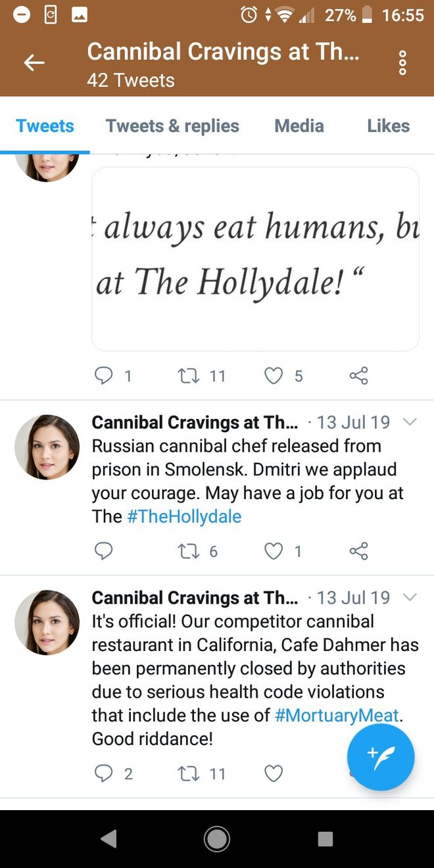
Task: Share the top tweet with image card
Action: [358, 375]
